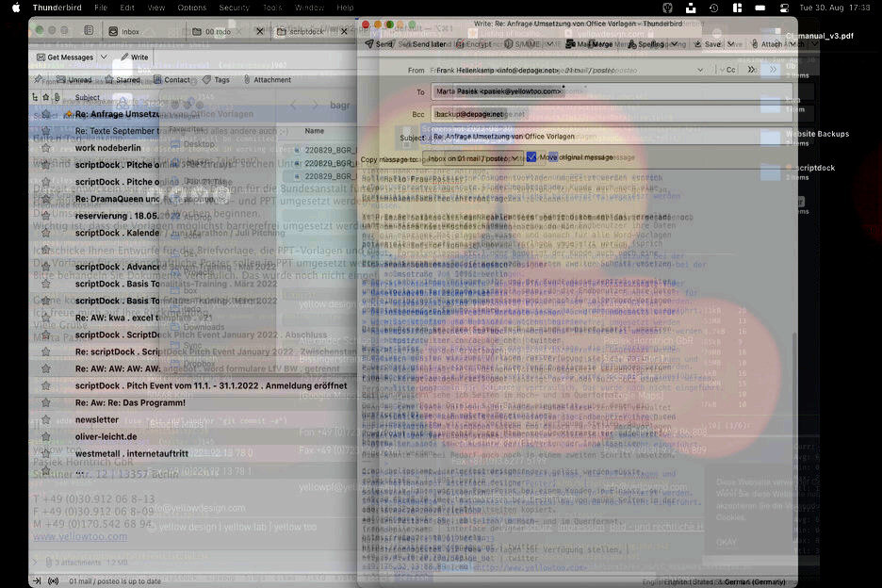The width and height of the screenshot is (882, 588).
Task: Close the 00 todo tab
Action: (x=260, y=31)
